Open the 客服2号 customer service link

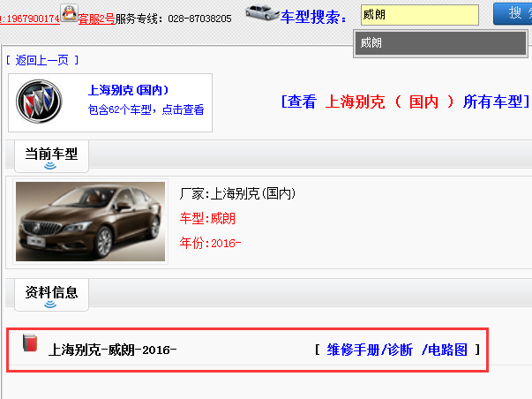point(97,19)
